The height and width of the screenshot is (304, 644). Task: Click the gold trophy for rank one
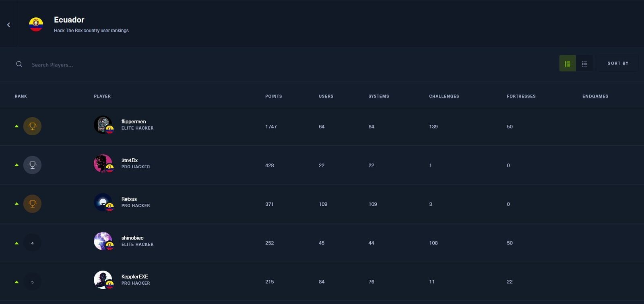[32, 126]
